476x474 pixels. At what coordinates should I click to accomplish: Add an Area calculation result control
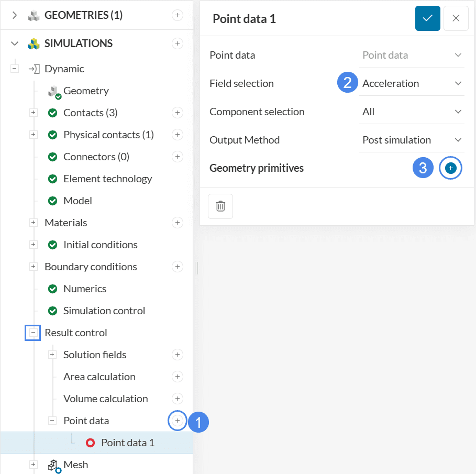pyautogui.click(x=177, y=377)
